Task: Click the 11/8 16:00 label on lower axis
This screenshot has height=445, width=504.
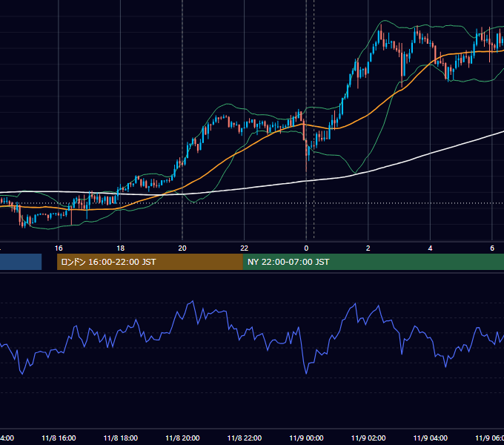Action: pyautogui.click(x=59, y=438)
